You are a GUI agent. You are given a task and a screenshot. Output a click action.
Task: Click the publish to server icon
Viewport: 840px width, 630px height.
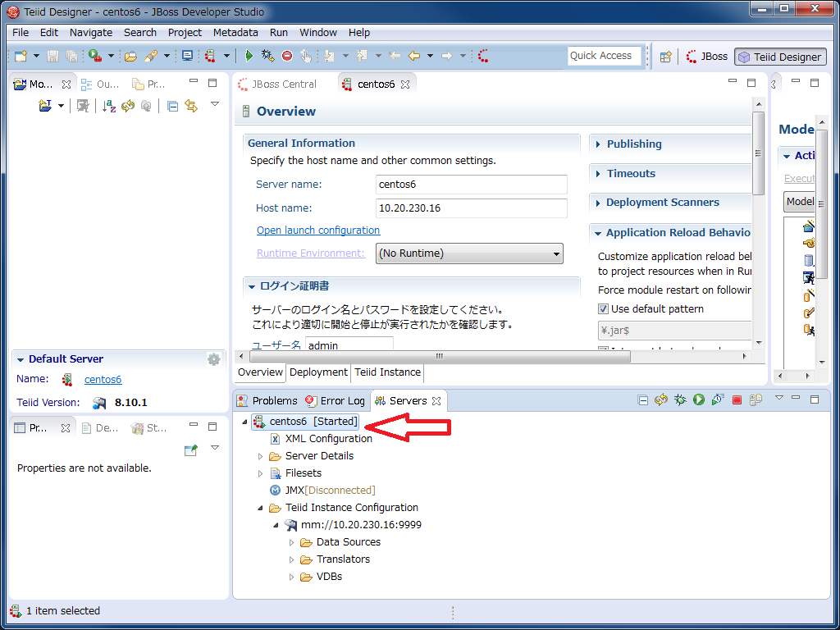point(756,399)
